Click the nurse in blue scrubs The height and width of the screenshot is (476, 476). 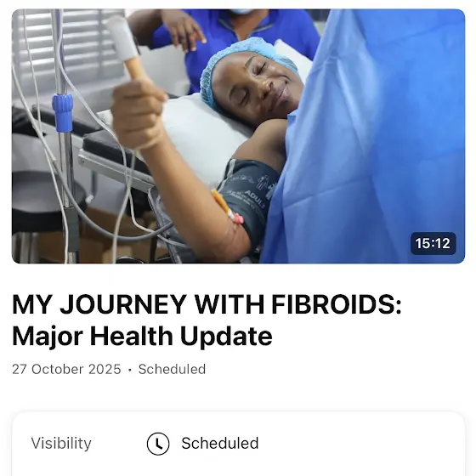click(230, 37)
